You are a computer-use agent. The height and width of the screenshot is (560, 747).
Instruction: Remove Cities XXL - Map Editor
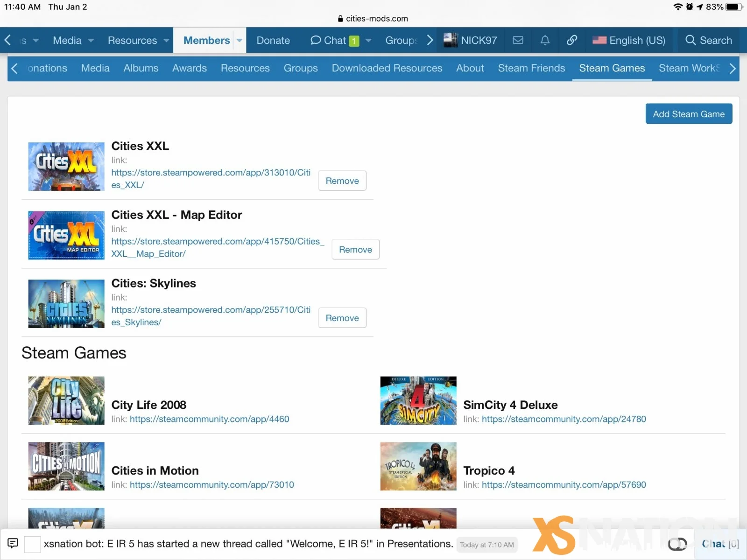tap(355, 249)
